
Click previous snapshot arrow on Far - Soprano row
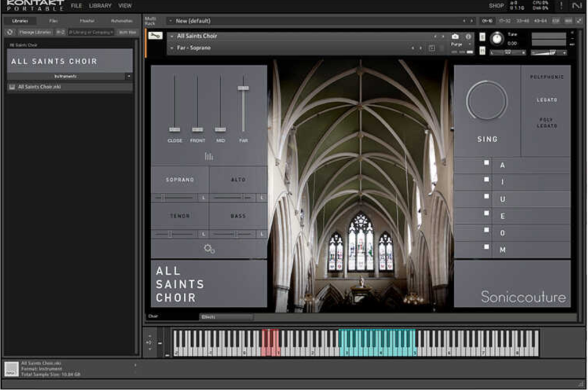coord(412,48)
